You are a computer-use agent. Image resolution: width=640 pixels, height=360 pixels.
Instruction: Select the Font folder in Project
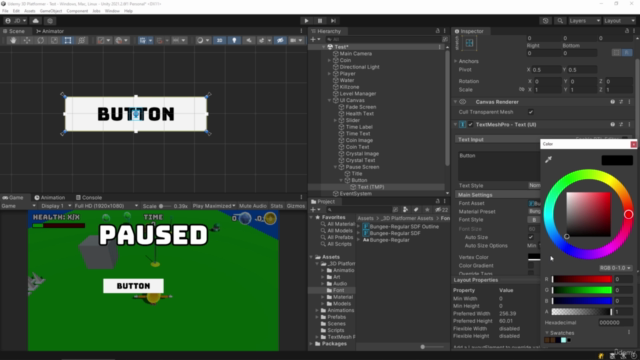[x=338, y=290]
